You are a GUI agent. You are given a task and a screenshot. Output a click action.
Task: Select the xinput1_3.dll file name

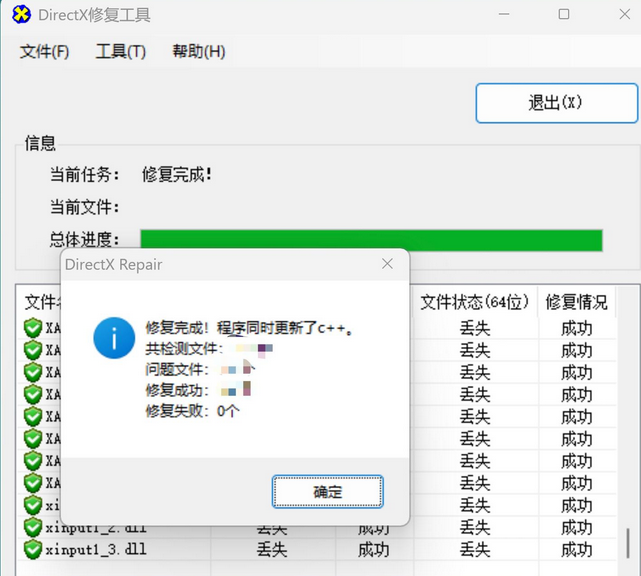pyautogui.click(x=96, y=549)
